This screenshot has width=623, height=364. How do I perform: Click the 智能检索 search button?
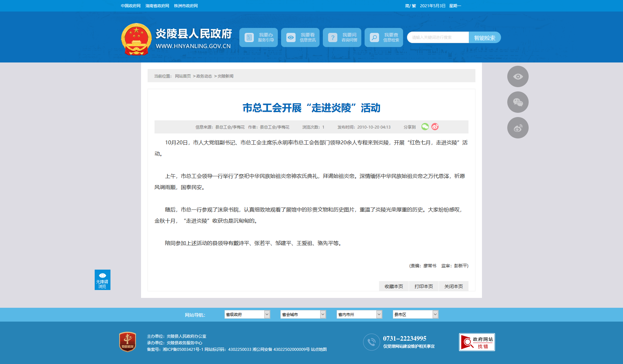pos(485,37)
